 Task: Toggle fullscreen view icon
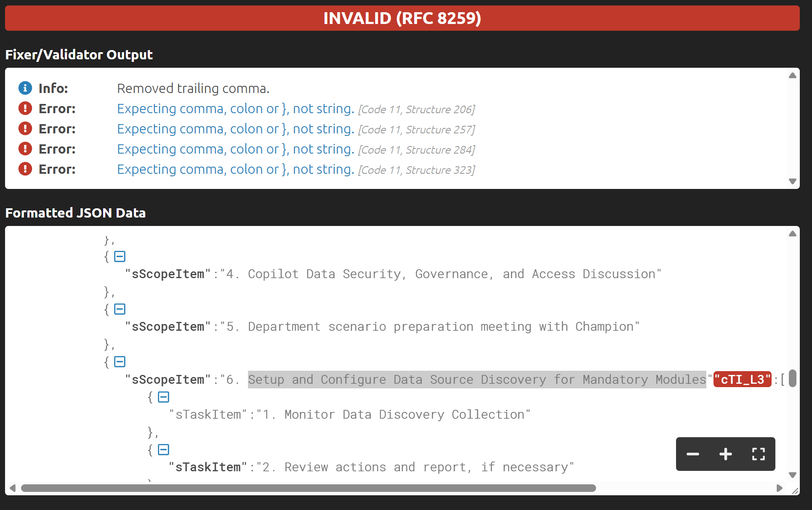(758, 454)
